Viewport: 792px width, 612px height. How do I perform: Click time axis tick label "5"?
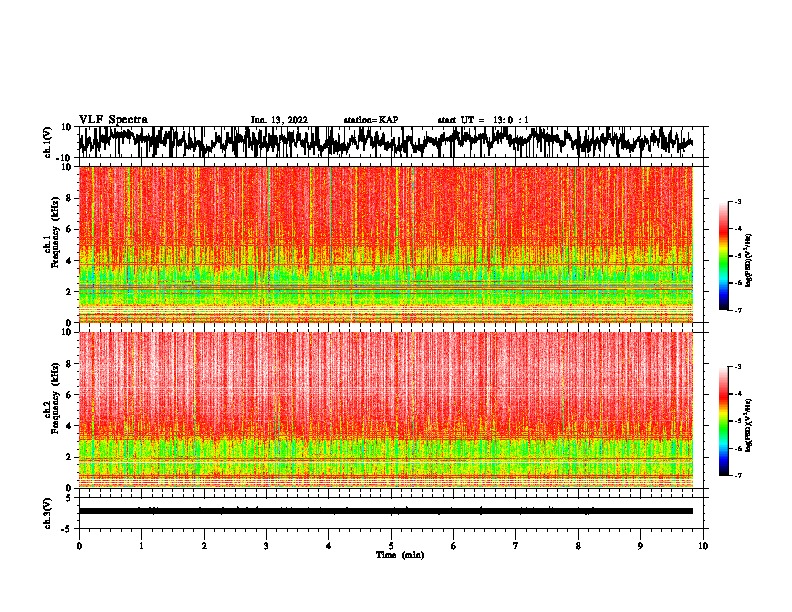(391, 546)
